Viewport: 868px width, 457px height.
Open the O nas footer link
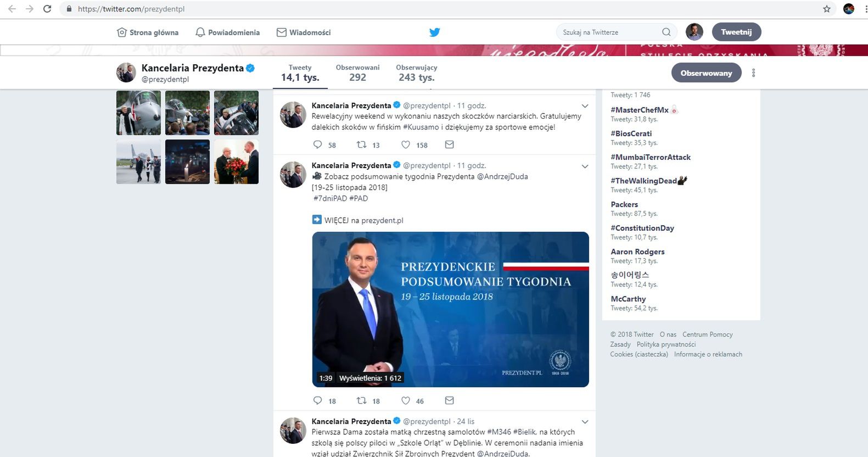[x=668, y=335]
